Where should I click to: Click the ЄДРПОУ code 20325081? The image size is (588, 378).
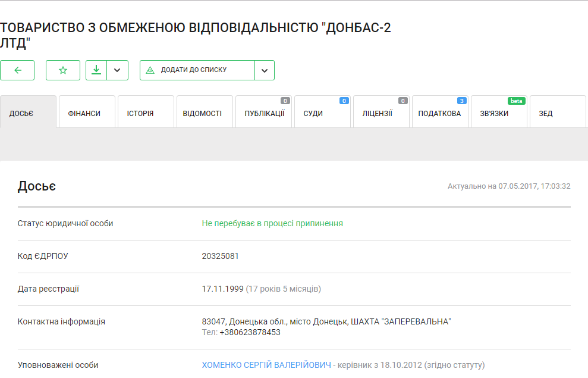click(221, 257)
